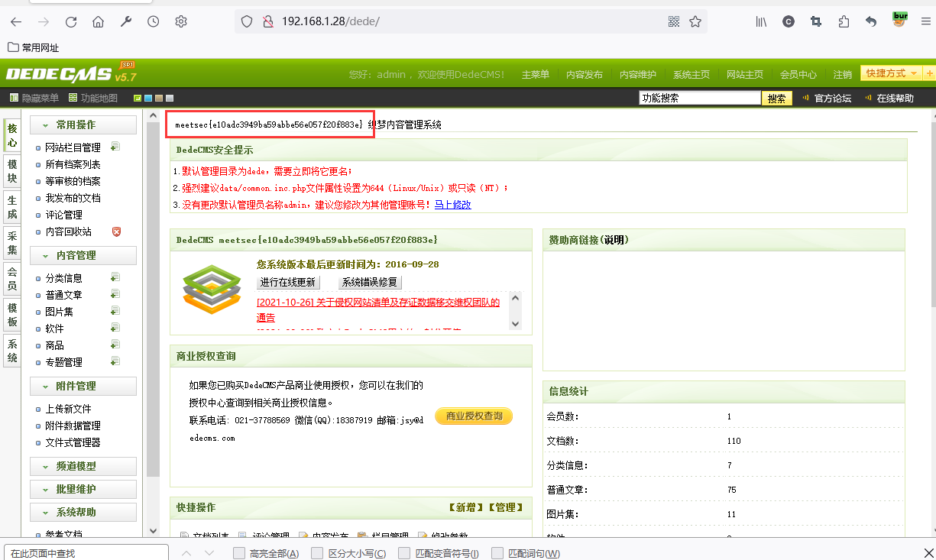The height and width of the screenshot is (560, 936).
Task: Click the curved undo arrow toolbar icon
Action: point(871,21)
